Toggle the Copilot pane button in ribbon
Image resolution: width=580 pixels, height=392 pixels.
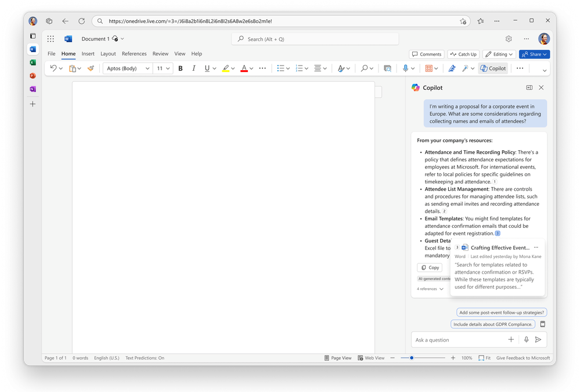pyautogui.click(x=493, y=68)
